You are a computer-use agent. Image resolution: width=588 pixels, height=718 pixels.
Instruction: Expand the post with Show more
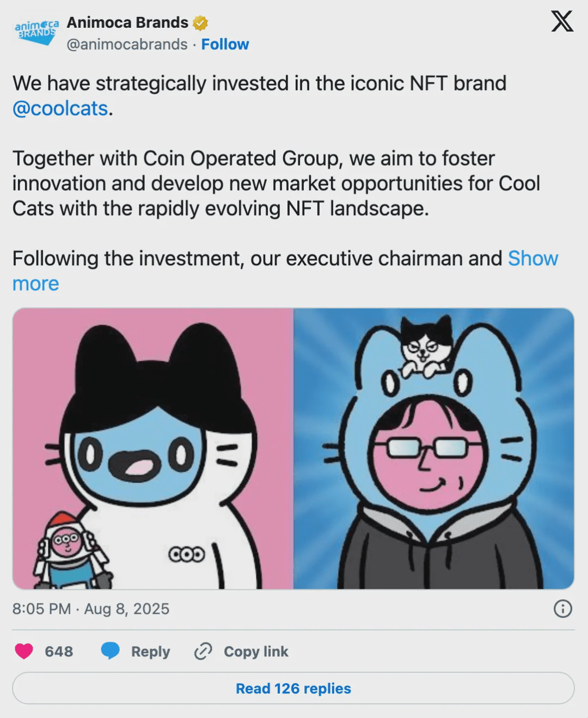(532, 258)
